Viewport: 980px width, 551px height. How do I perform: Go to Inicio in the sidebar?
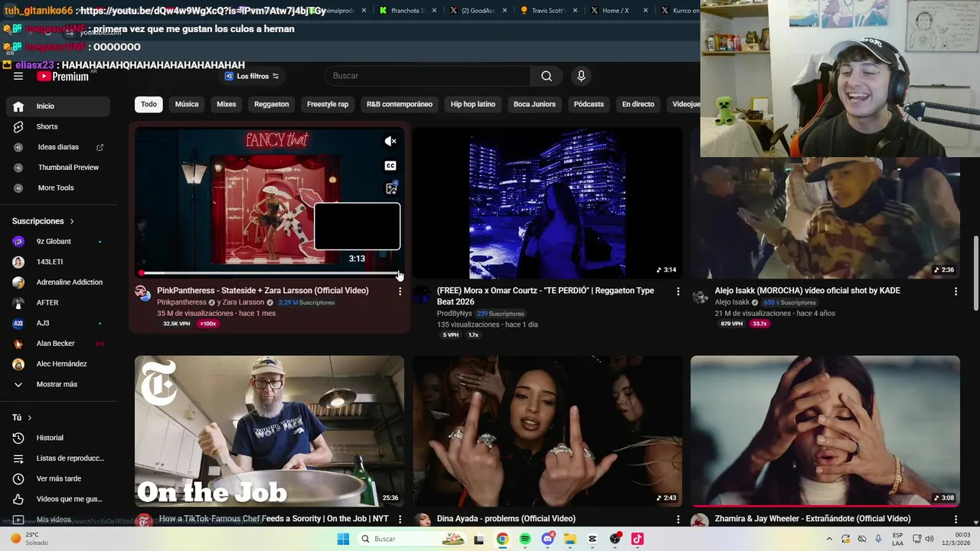coord(58,106)
